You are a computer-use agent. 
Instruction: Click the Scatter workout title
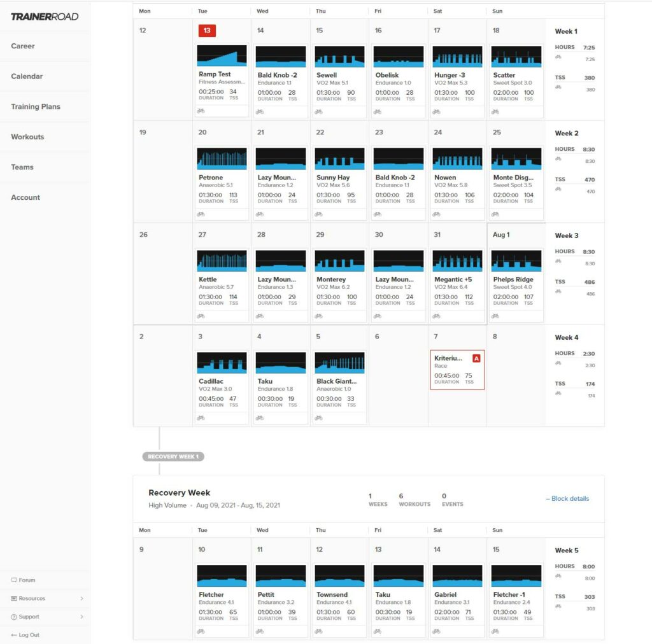(x=504, y=75)
